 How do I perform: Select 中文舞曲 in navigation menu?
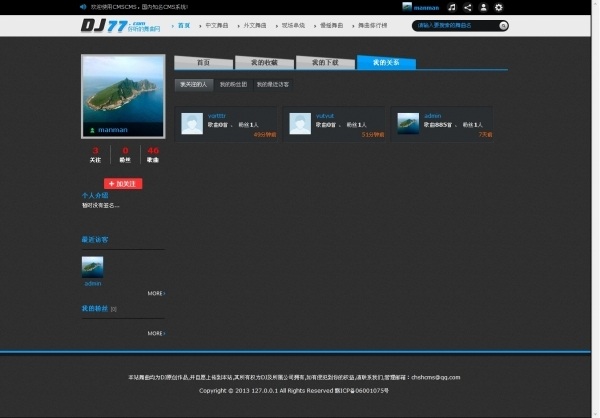point(216,25)
